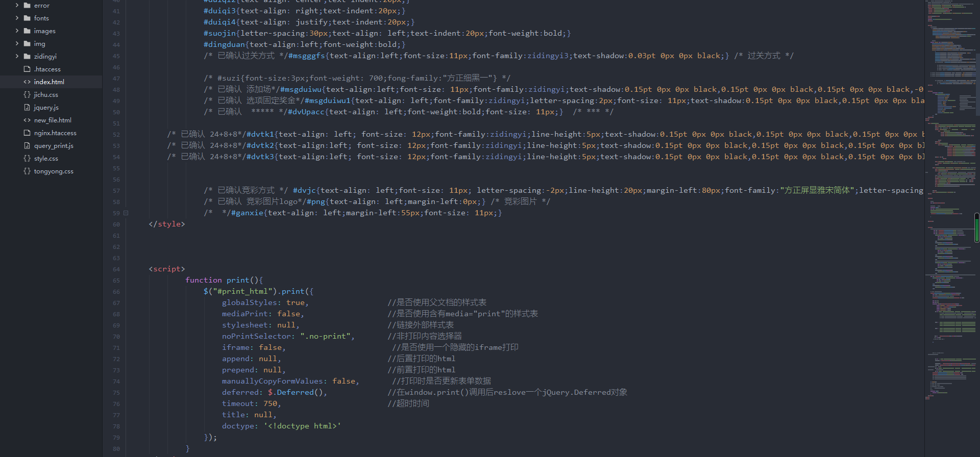Click the 'mediaPrint: false,' text

263,314
